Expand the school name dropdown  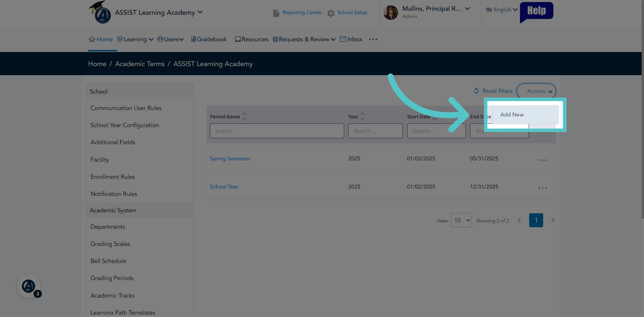pyautogui.click(x=200, y=12)
